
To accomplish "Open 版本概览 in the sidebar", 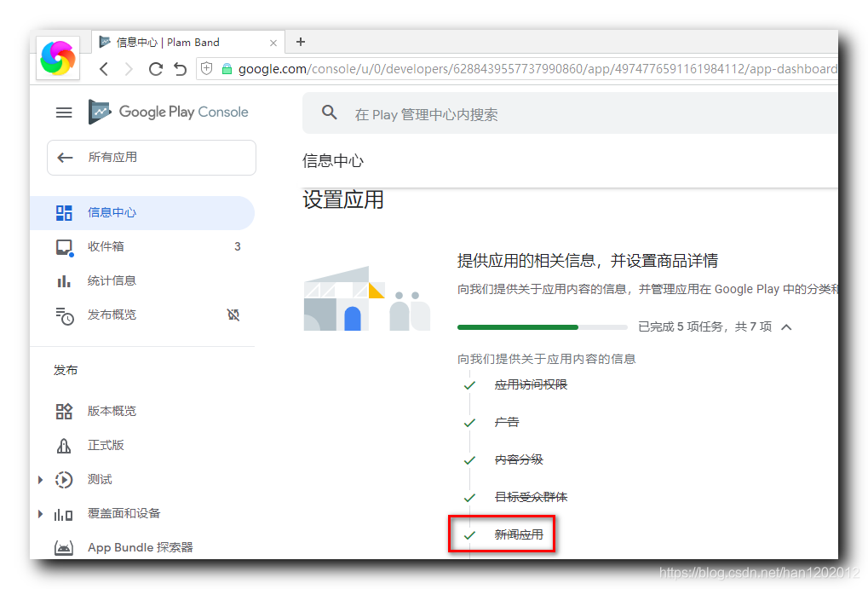I will (142, 411).
